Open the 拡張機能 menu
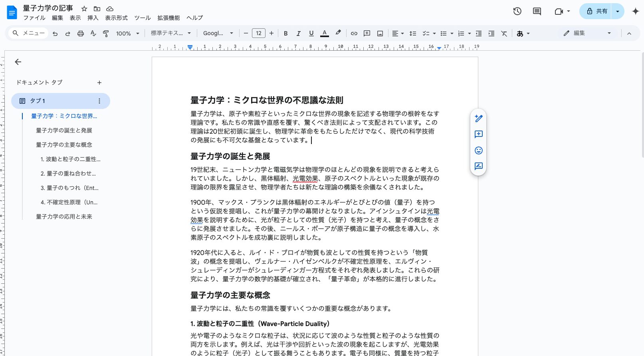 [168, 18]
